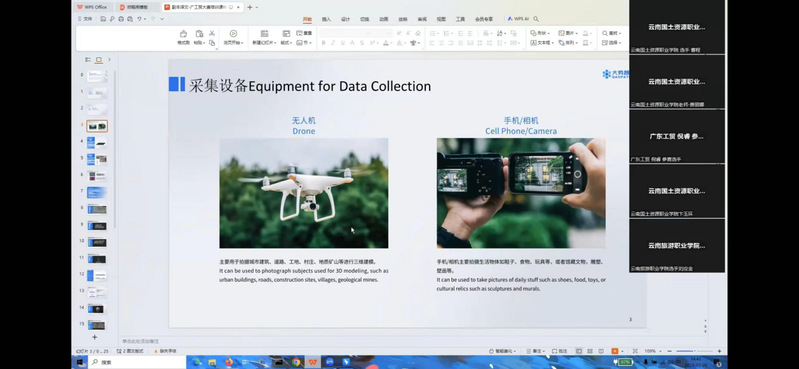
Task: Click the cut scissors icon
Action: [212, 33]
